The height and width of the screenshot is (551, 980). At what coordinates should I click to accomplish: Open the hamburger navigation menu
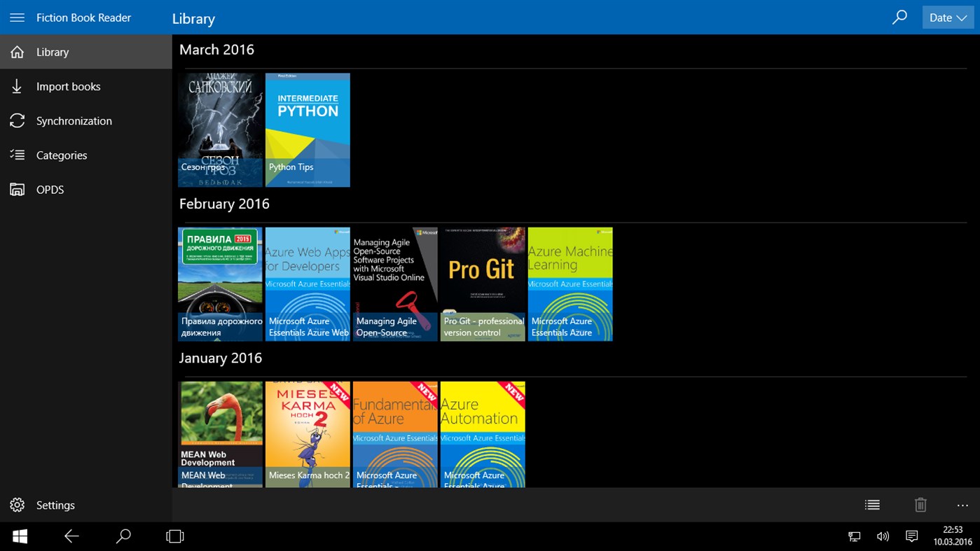[x=17, y=17]
